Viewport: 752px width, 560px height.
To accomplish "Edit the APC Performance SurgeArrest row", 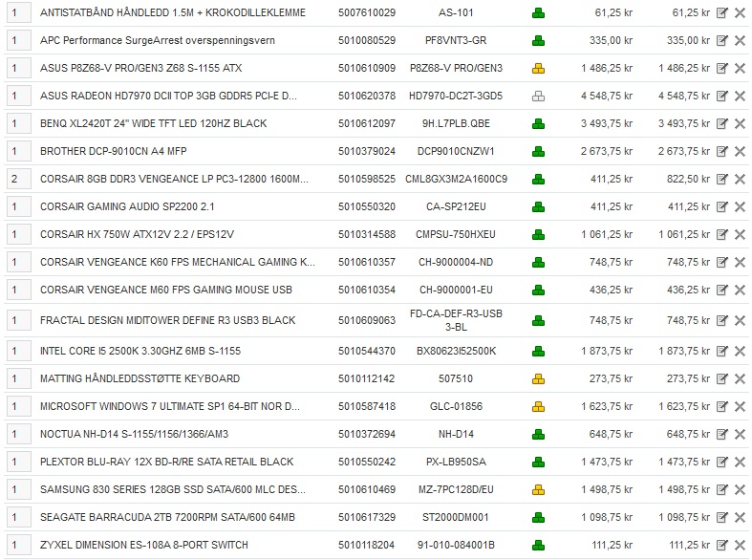I will pyautogui.click(x=721, y=41).
